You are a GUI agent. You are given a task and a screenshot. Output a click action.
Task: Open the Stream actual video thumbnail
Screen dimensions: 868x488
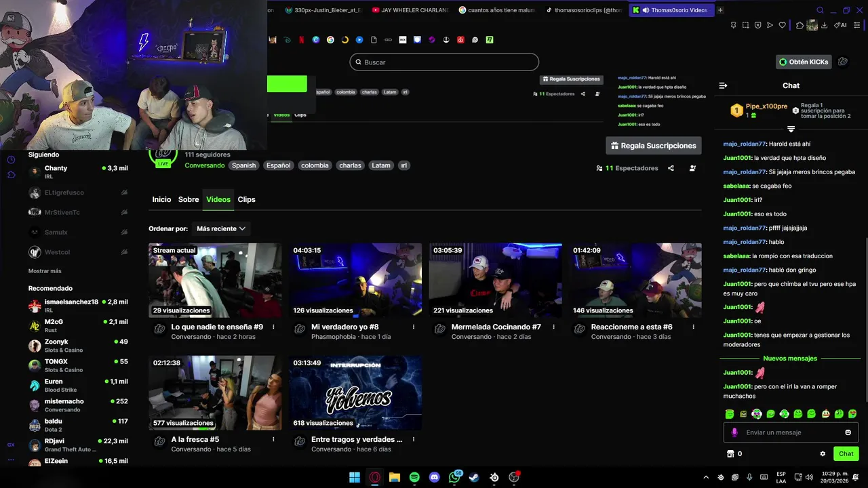point(215,281)
